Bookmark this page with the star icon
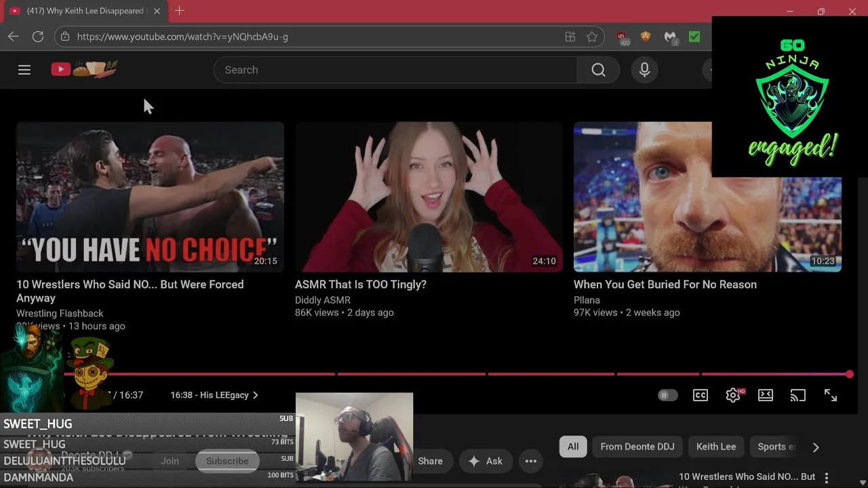Viewport: 868px width, 488px height. 592,37
